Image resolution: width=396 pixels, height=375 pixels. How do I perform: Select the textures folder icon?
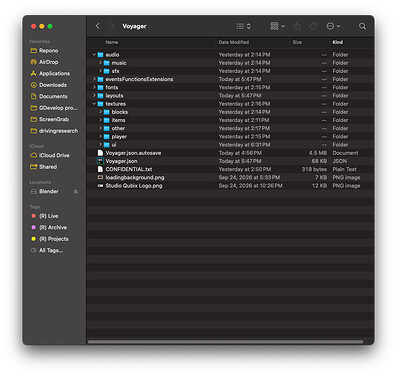tap(100, 104)
